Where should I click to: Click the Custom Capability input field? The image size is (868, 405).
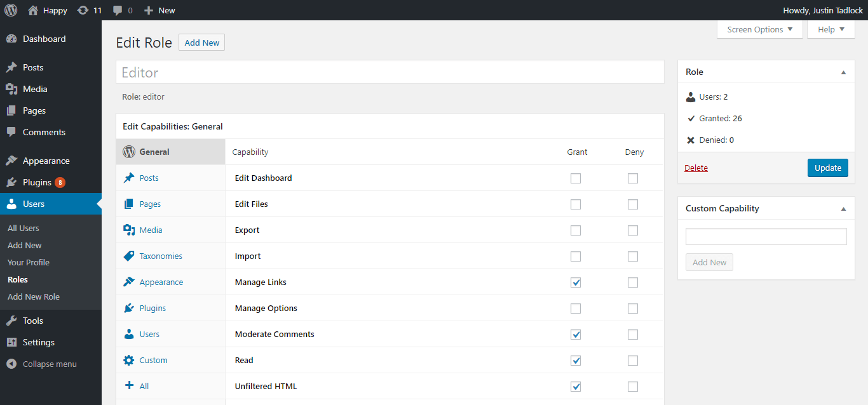pos(766,236)
